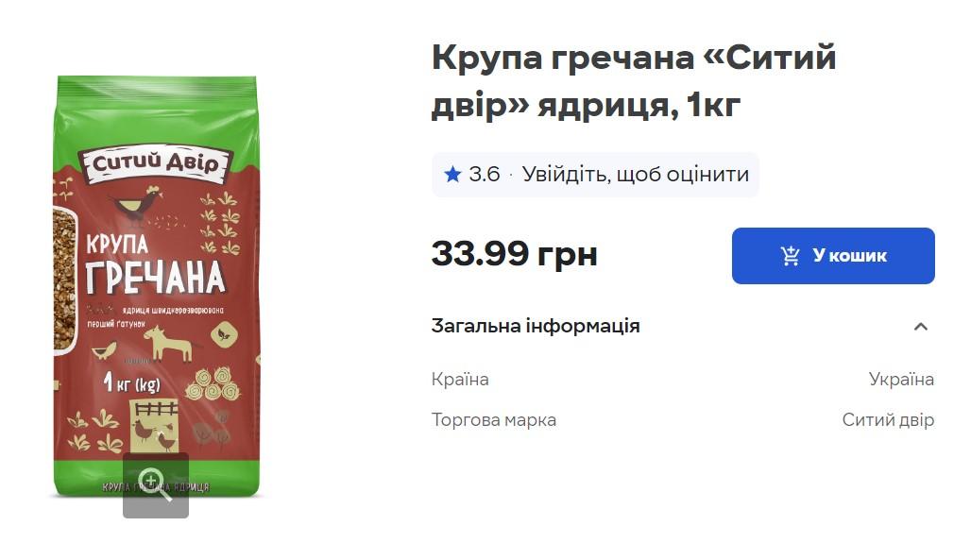
Task: Click the blue rating star icon
Action: click(x=452, y=175)
